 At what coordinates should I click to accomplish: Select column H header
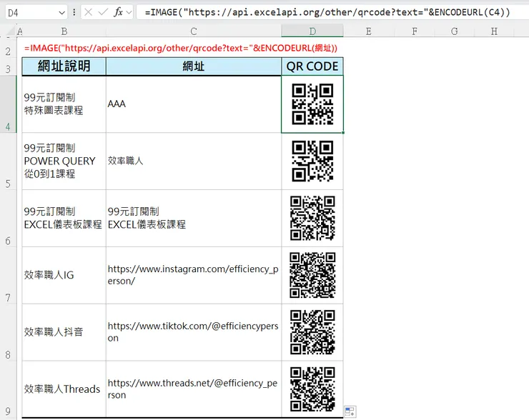pyautogui.click(x=494, y=31)
